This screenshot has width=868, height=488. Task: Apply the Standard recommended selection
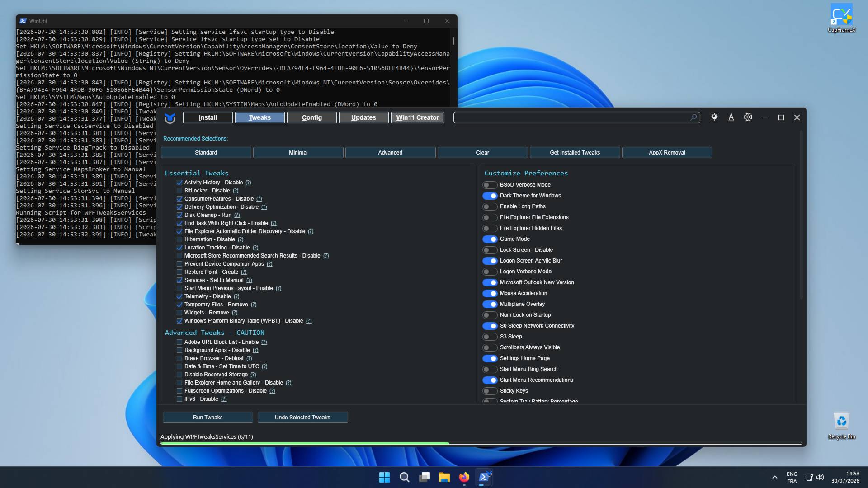[206, 153]
